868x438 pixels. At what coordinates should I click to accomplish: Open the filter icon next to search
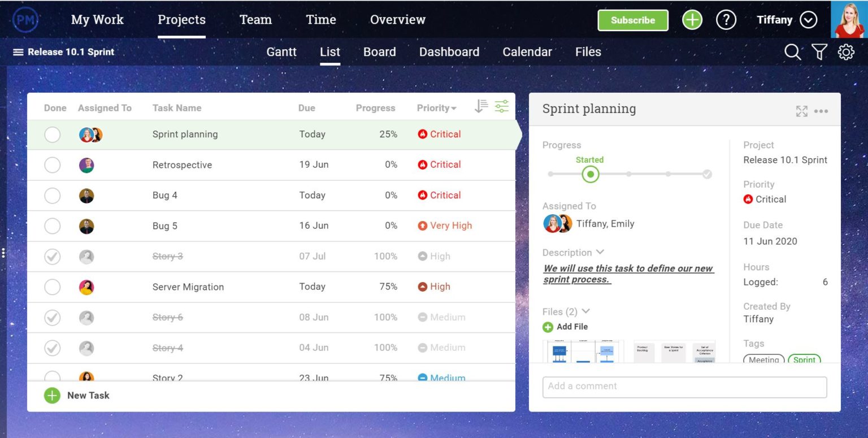(x=819, y=51)
